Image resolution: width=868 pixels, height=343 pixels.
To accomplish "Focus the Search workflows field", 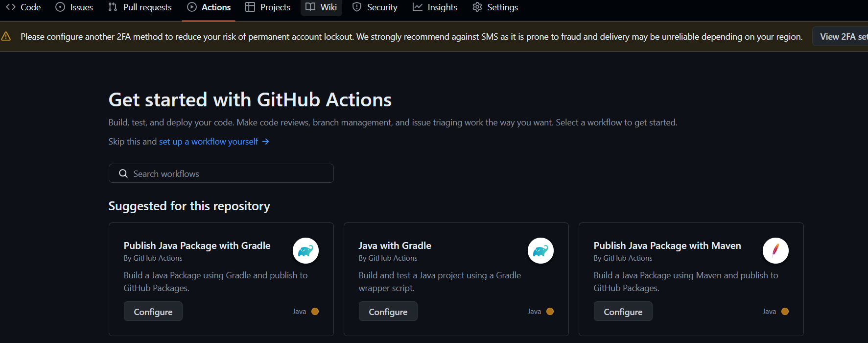I will tap(221, 173).
